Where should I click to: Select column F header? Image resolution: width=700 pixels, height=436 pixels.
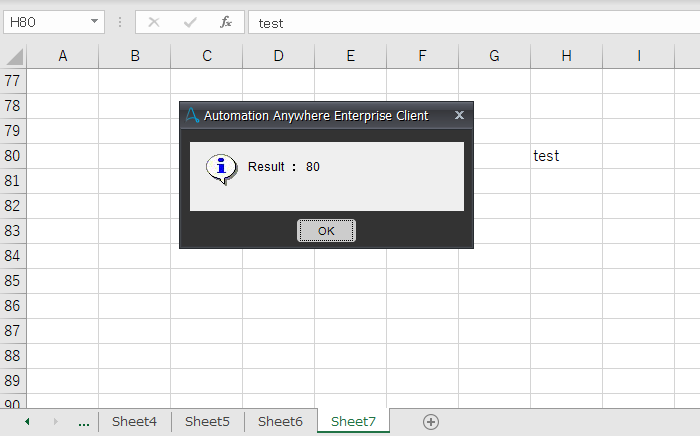(422, 56)
